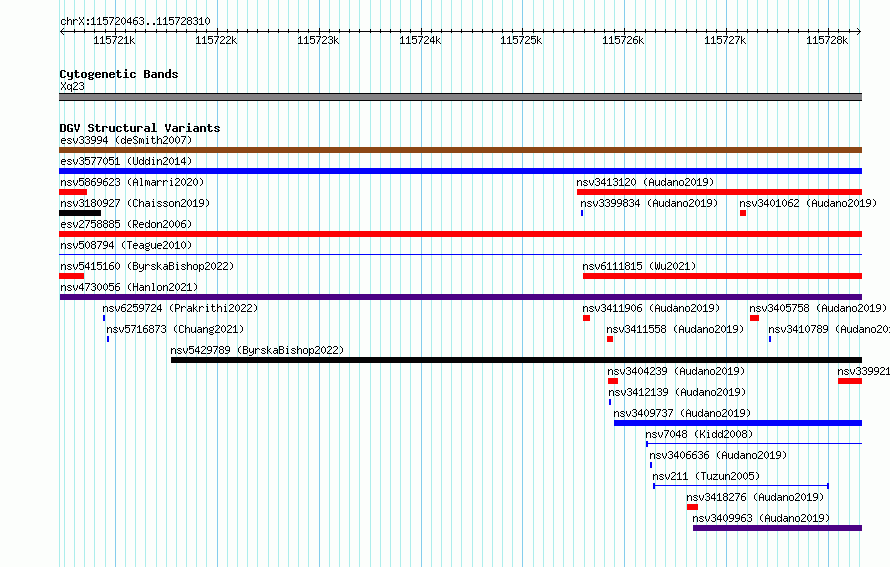Select the nsv3410789 variant label
This screenshot has height=567, width=890.
pyautogui.click(x=829, y=329)
